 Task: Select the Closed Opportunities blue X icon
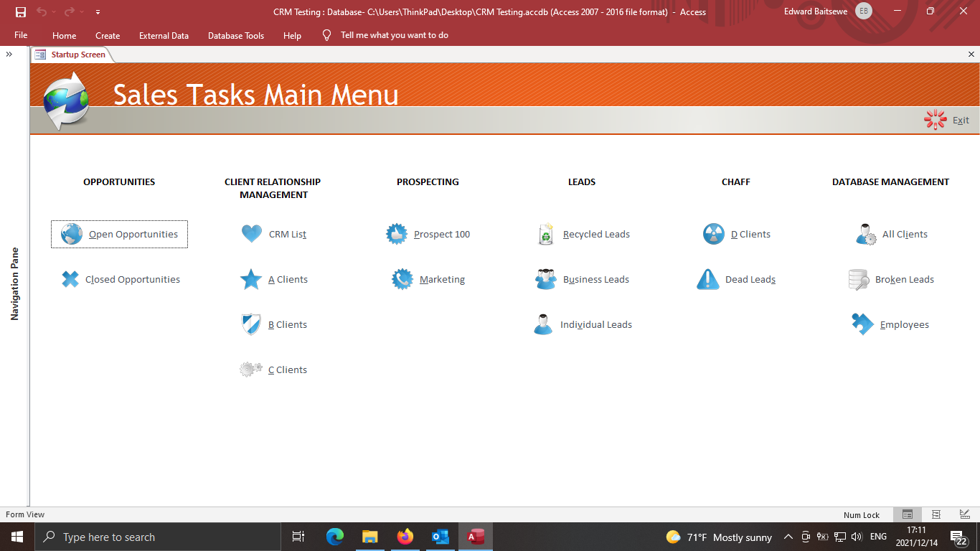click(70, 279)
